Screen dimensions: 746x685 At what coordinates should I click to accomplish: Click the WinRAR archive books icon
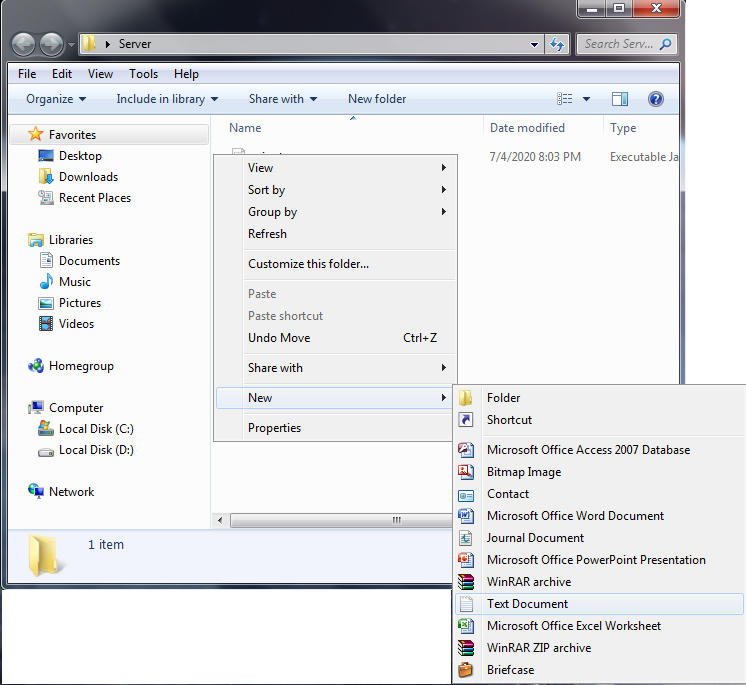point(466,581)
